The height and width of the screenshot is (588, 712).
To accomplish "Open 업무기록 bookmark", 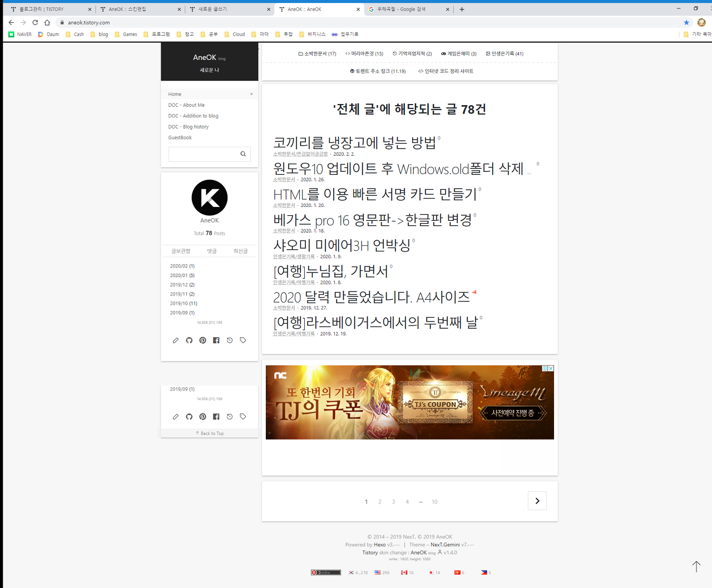I will tap(345, 34).
